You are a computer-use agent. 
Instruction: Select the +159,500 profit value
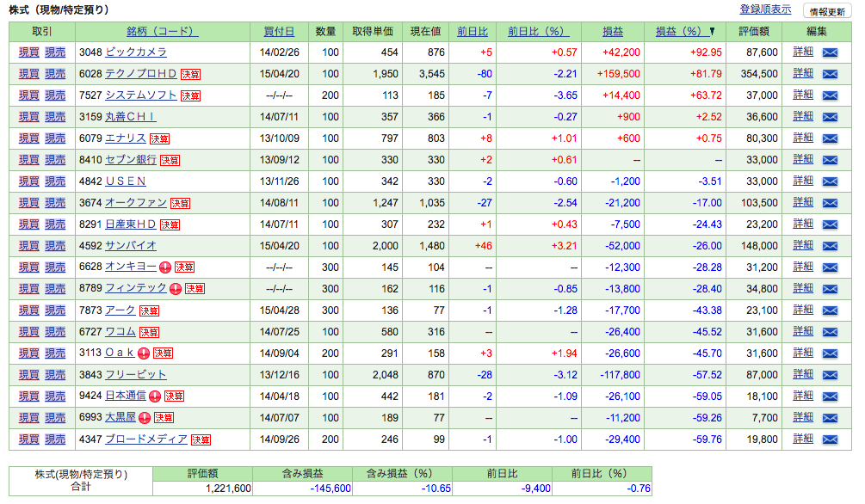point(618,74)
